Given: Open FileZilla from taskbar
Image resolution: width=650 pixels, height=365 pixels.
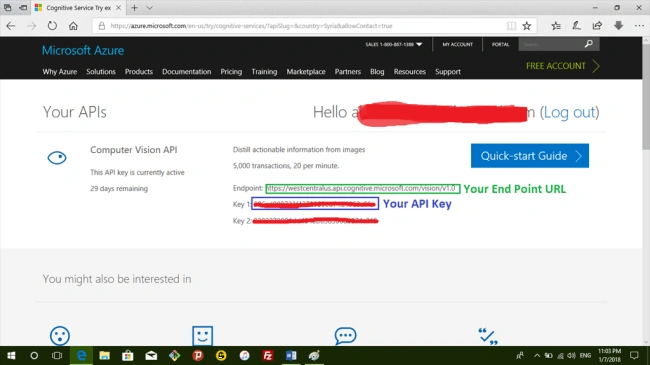Looking at the screenshot, I should pyautogui.click(x=267, y=356).
